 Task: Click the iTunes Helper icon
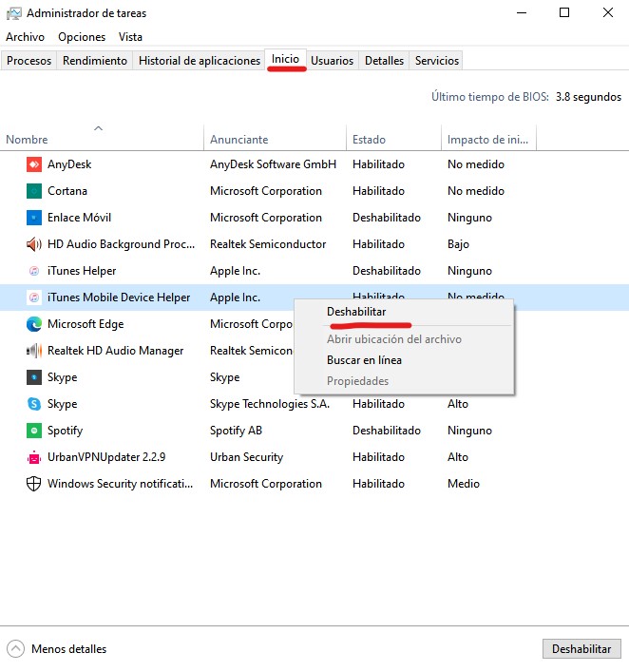click(x=34, y=271)
